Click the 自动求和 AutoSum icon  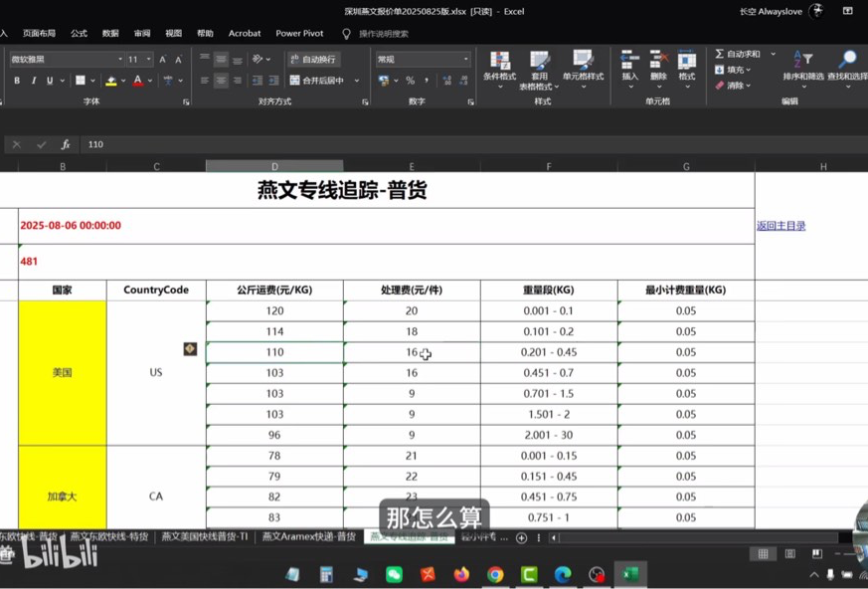click(720, 54)
